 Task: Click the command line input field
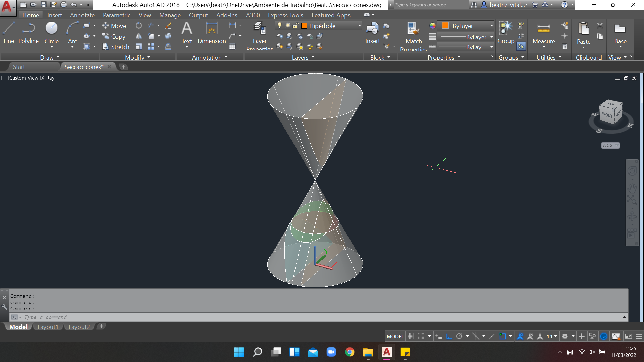319,317
